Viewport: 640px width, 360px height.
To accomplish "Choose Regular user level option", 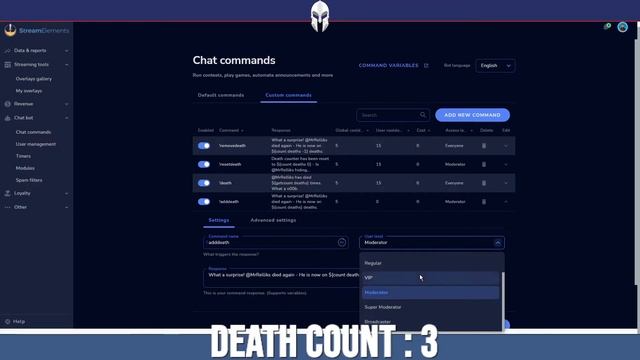I will point(431,263).
